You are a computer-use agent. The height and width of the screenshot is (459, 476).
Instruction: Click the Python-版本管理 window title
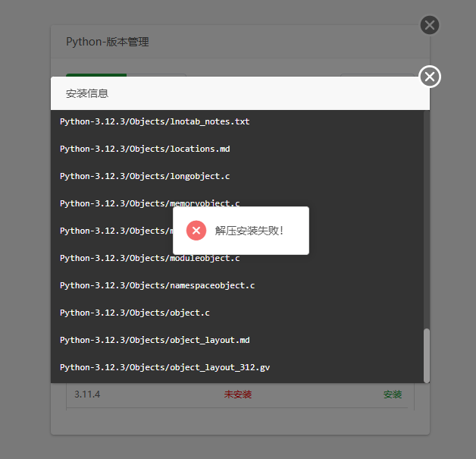click(x=108, y=42)
